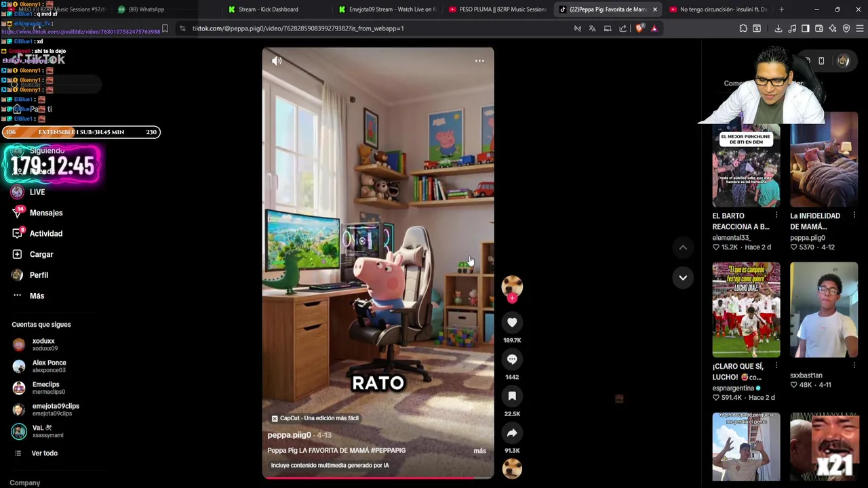Switch to 'No tengo circuncisión' YouTube tab
868x488 pixels.
(717, 9)
